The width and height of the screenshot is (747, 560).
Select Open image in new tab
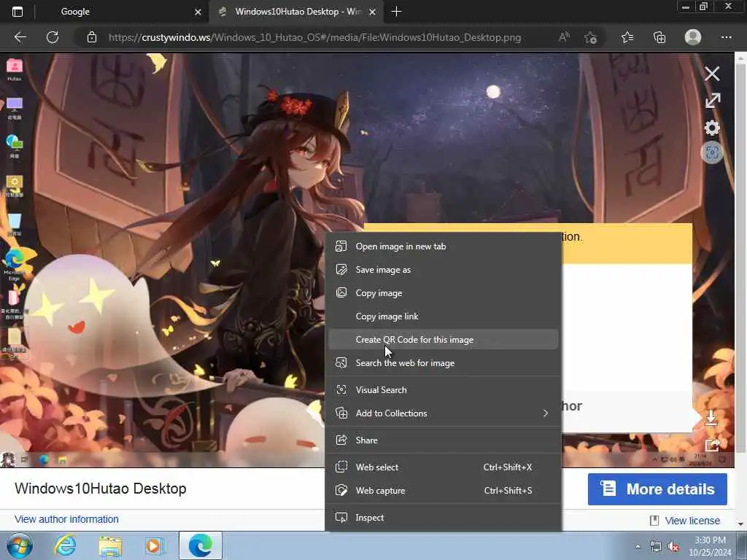point(443,246)
